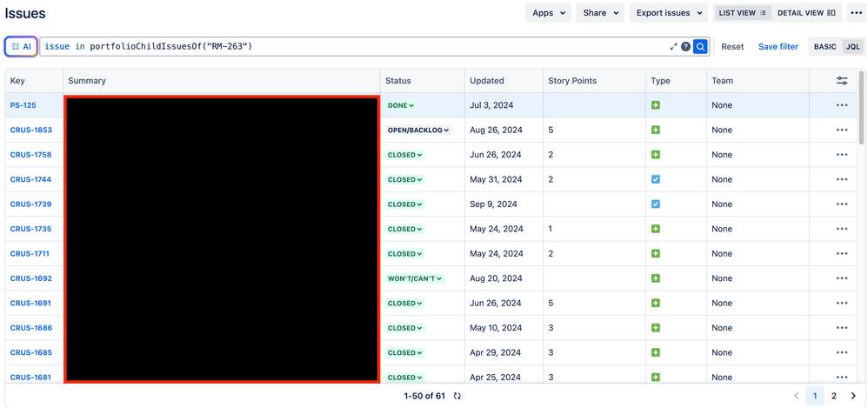The width and height of the screenshot is (868, 408).
Task: Open the actions menu for CRUS-1686
Action: [x=842, y=328]
